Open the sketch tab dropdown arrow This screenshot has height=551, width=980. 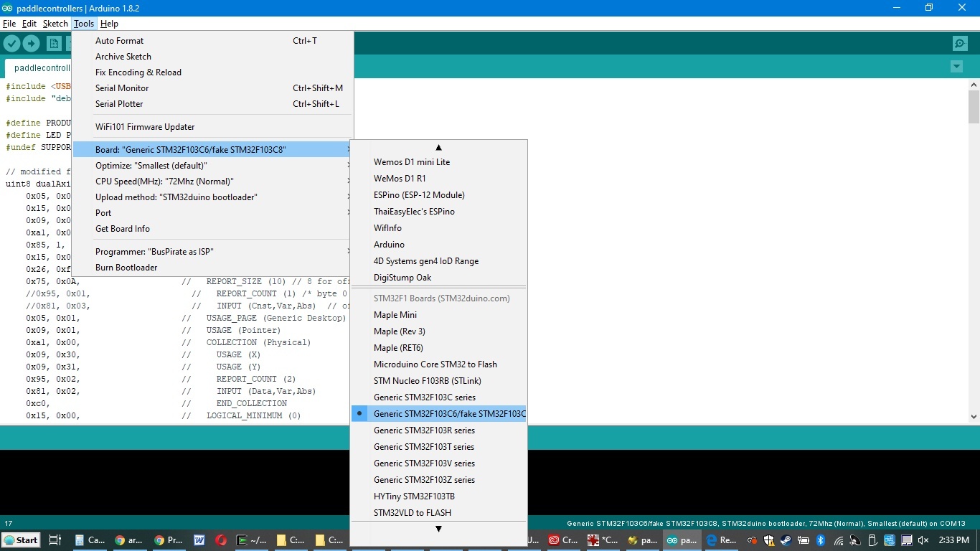(x=956, y=67)
